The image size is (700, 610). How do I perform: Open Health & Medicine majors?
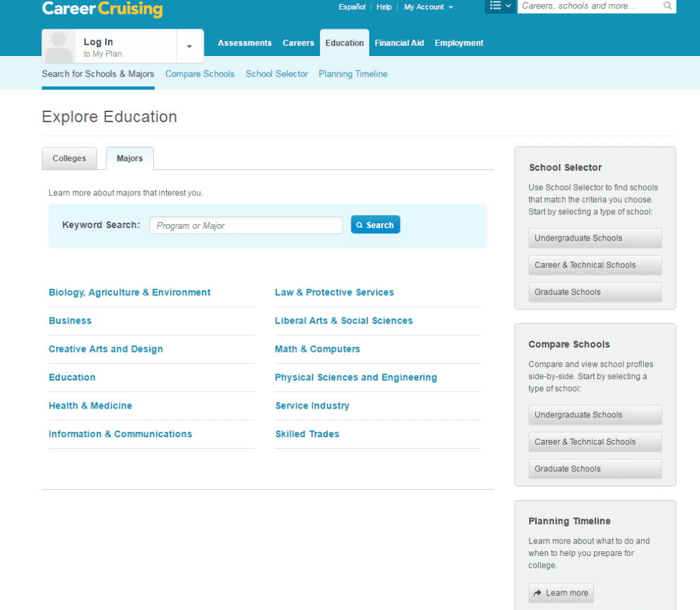point(90,406)
